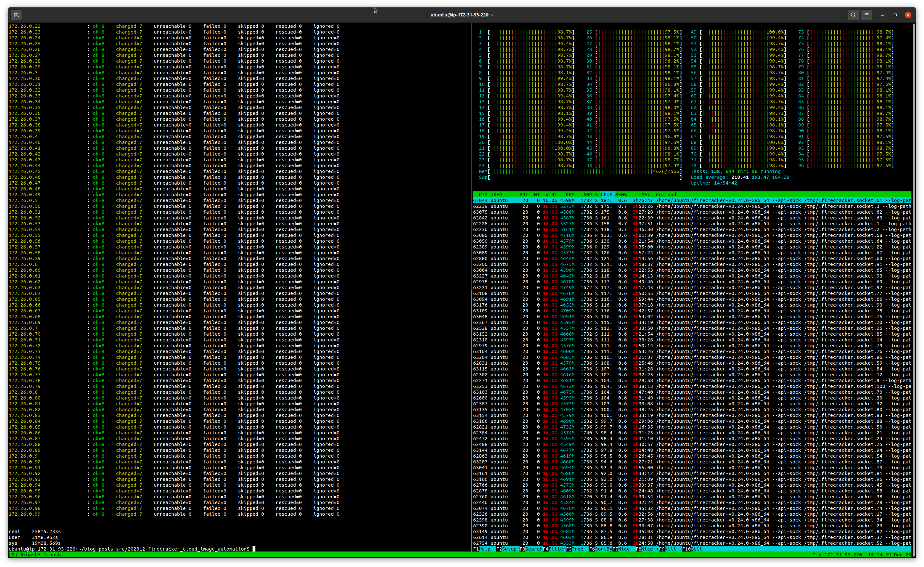This screenshot has height=567, width=924.
Task: Sort by the RES column header
Action: tap(570, 194)
